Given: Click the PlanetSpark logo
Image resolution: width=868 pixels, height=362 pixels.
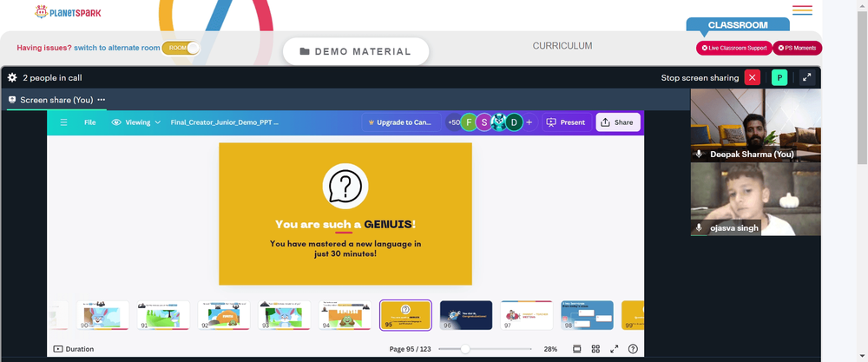Looking at the screenshot, I should click(68, 11).
